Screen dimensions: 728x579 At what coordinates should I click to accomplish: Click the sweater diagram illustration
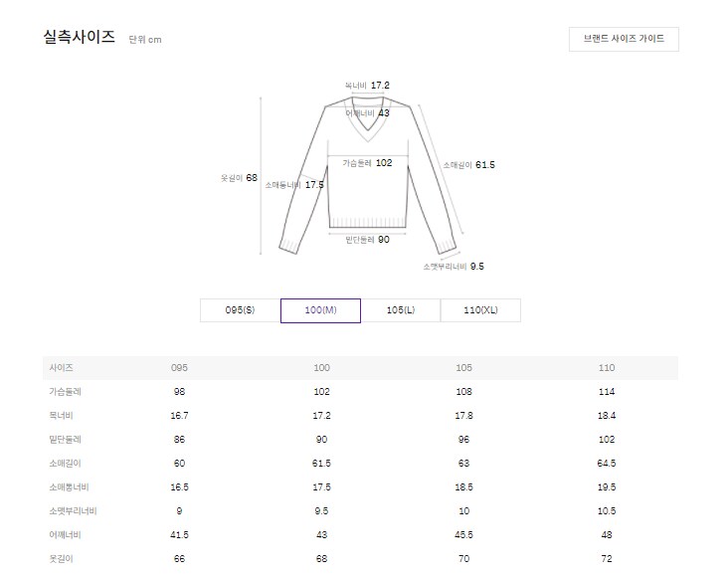click(367, 174)
